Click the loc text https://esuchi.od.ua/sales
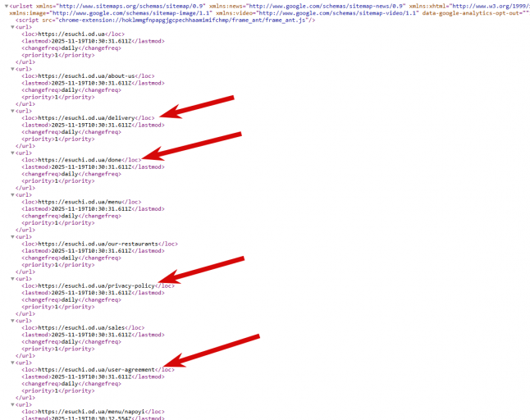This screenshot has height=420, width=530. (x=81, y=328)
